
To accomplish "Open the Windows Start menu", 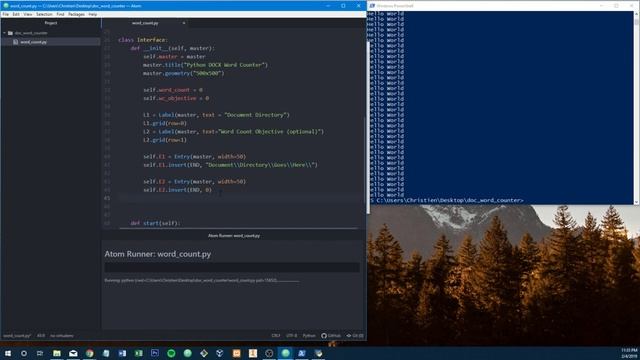I will click(8, 353).
